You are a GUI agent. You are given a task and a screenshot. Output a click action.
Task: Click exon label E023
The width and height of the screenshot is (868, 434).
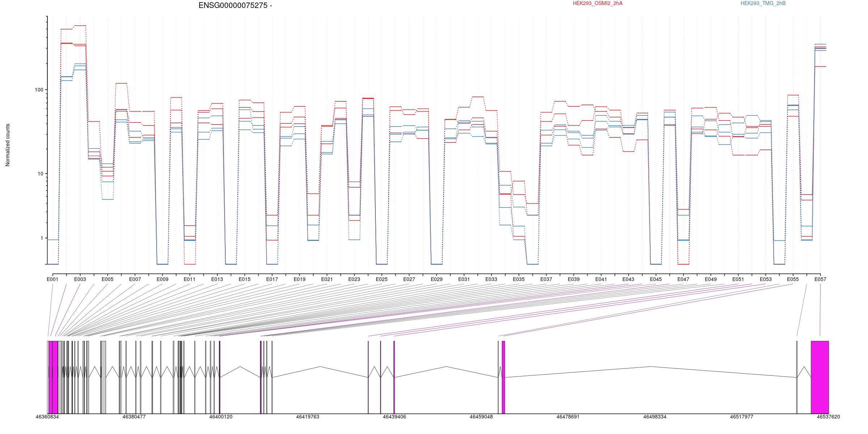[354, 279]
